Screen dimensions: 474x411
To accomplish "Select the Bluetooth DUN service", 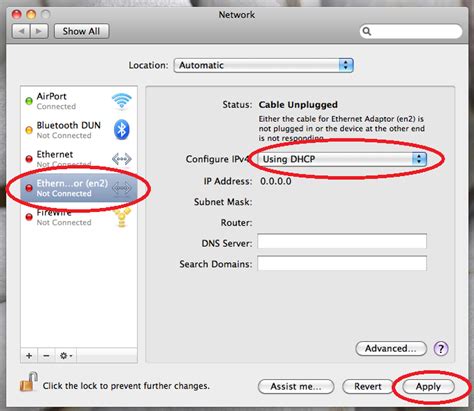I will click(x=79, y=130).
